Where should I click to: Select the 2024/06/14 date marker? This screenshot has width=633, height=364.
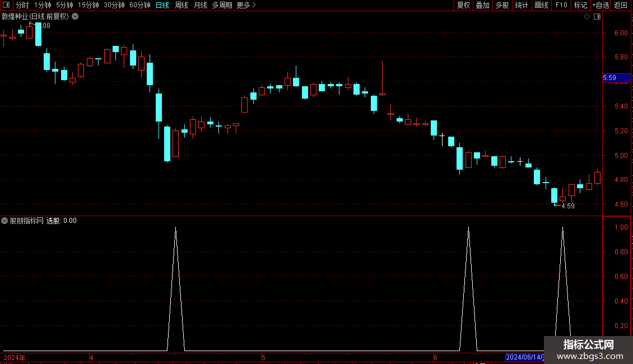click(x=525, y=357)
